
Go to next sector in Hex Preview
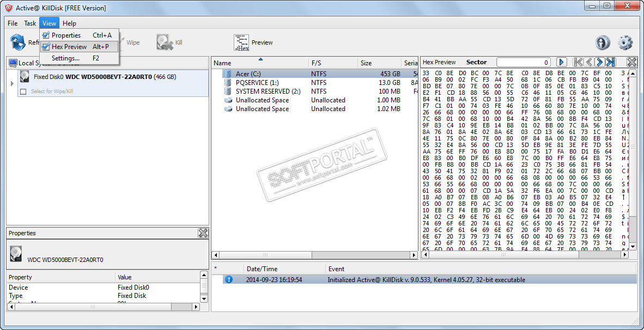point(600,62)
